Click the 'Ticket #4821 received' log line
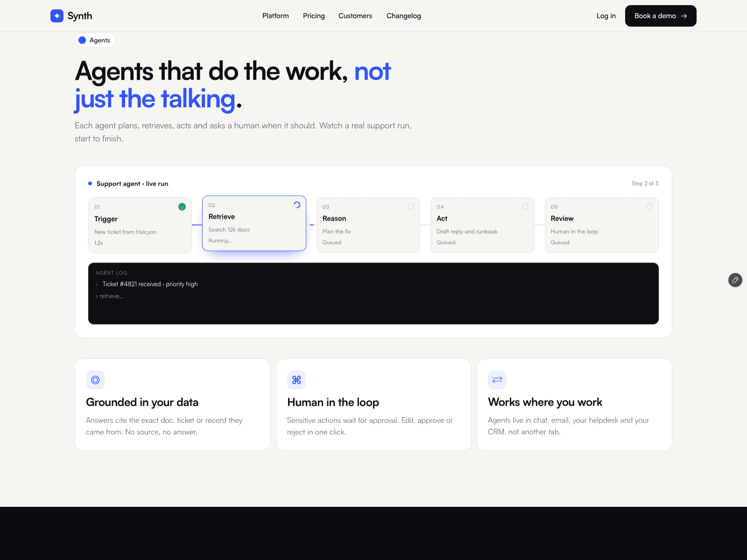 [x=150, y=284]
